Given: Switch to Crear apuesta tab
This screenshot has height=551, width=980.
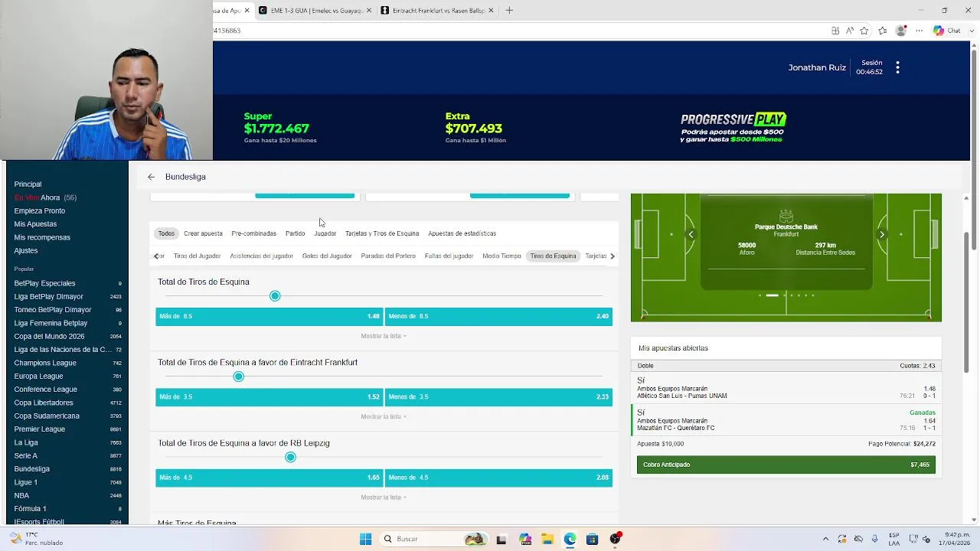Looking at the screenshot, I should pyautogui.click(x=203, y=233).
